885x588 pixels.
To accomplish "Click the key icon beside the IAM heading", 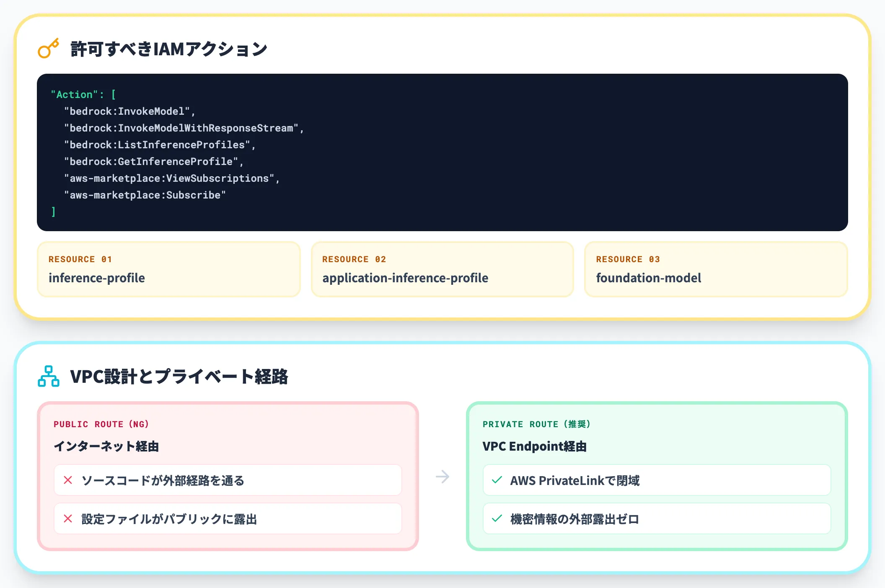I will pos(48,48).
